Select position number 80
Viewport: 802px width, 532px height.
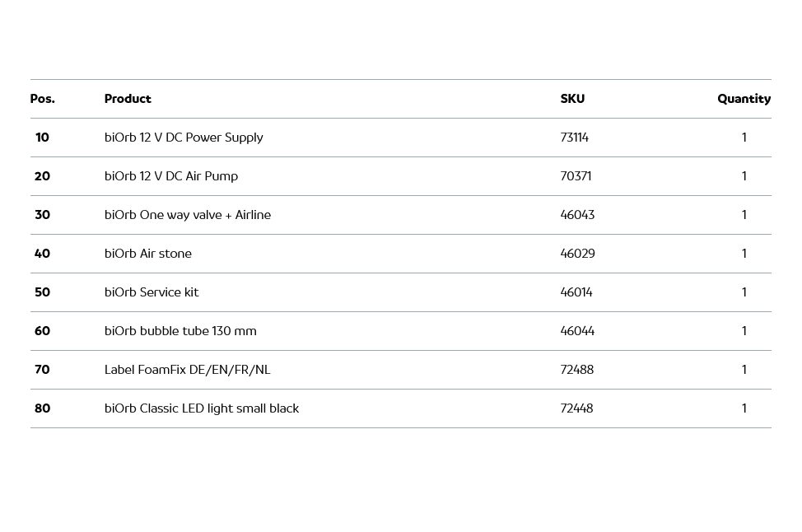point(42,408)
